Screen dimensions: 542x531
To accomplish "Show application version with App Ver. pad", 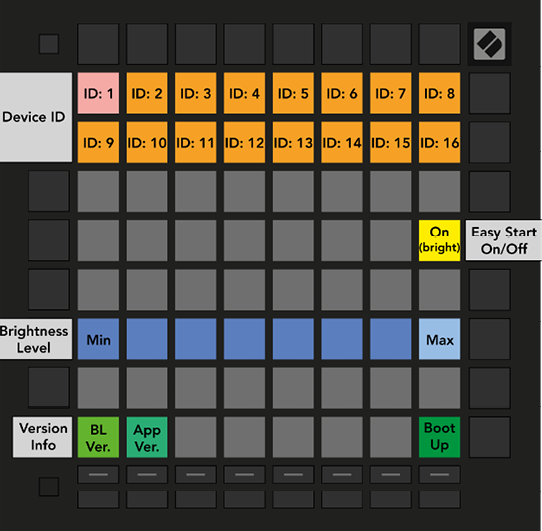I will click(147, 437).
